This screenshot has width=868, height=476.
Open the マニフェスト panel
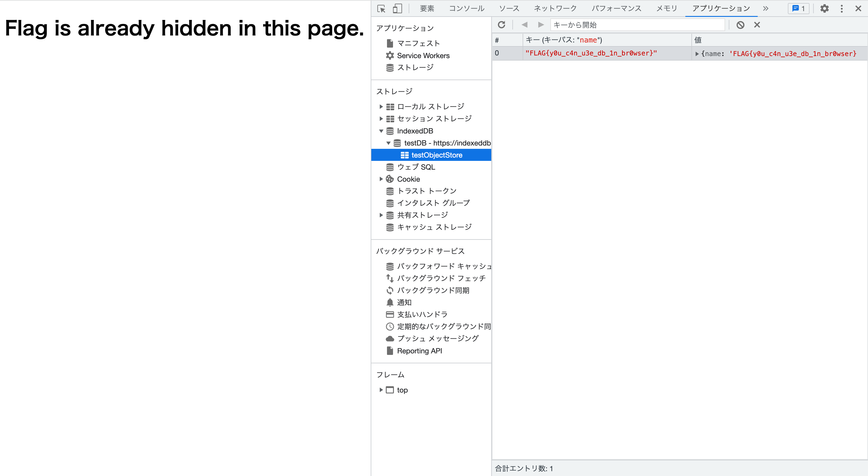pos(418,43)
